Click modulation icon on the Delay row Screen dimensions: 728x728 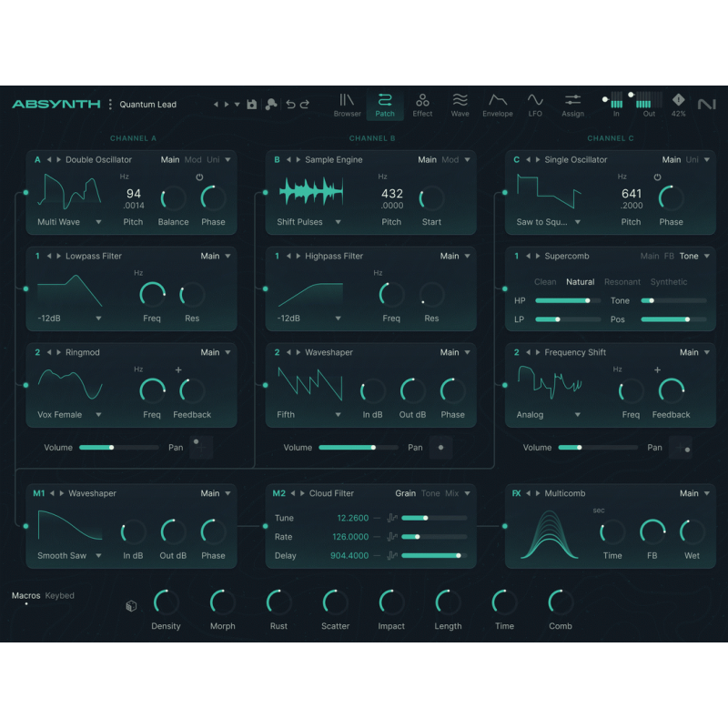pos(392,555)
